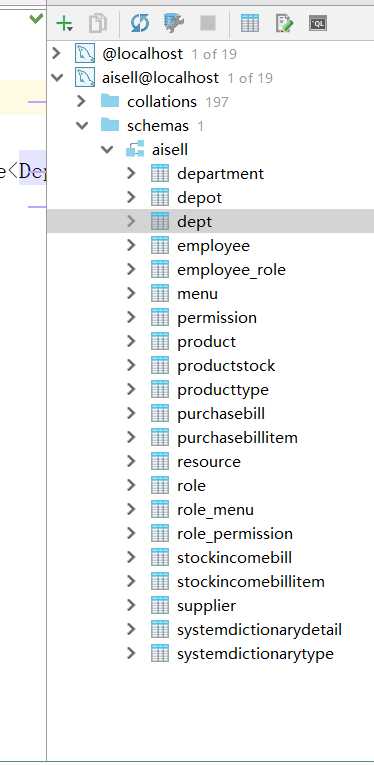The width and height of the screenshot is (374, 765).
Task: Select the supplier table
Action: tap(206, 606)
